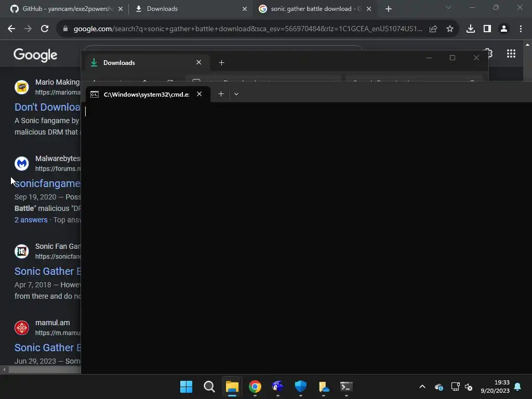Open Windows Security shield in taskbar
The width and height of the screenshot is (532, 399).
click(x=301, y=387)
